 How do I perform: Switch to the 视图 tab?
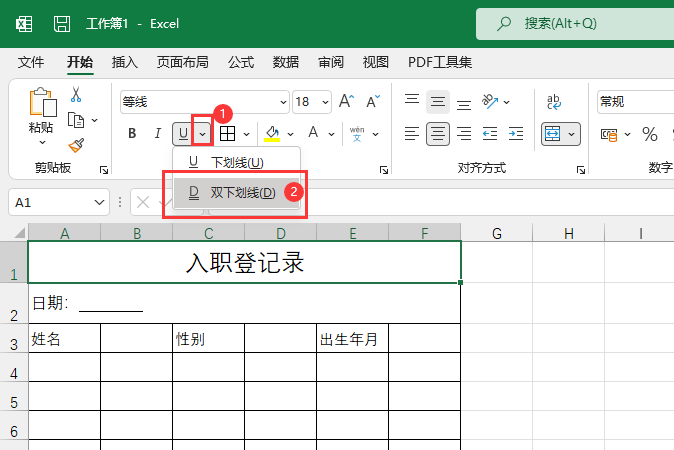click(x=376, y=62)
